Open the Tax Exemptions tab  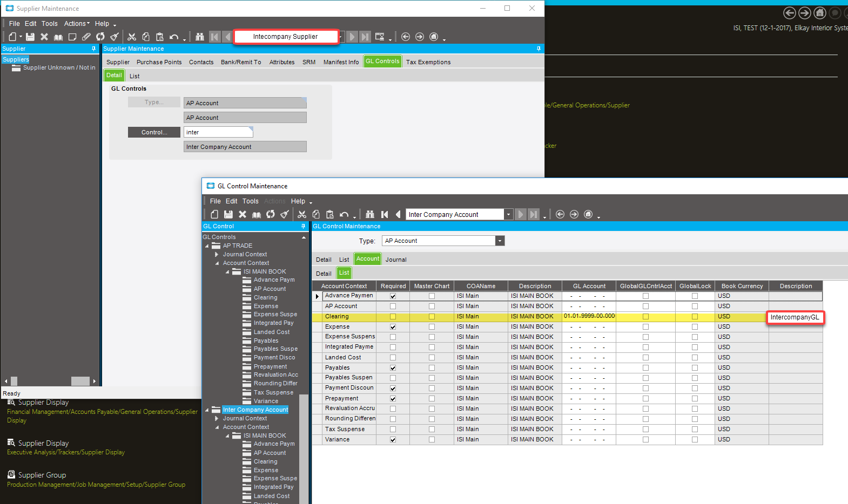coord(428,62)
